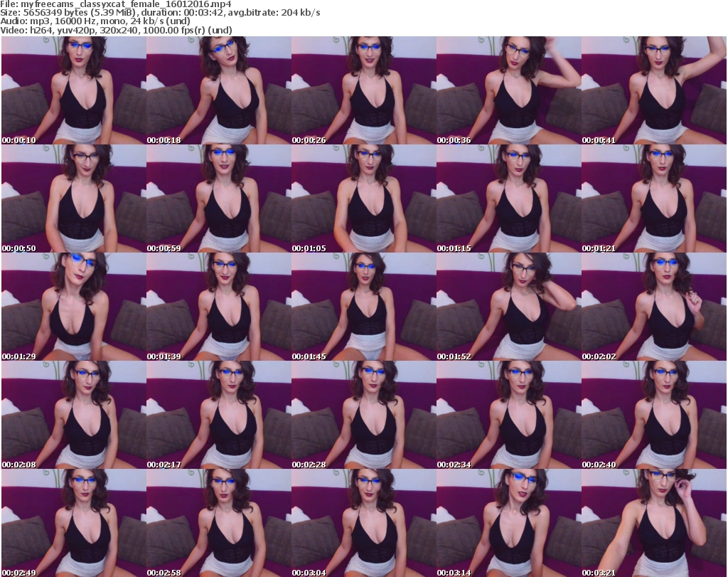Select the thumbnail frame at 00:01:52
Image resolution: width=728 pixels, height=577 pixels.
509,307
